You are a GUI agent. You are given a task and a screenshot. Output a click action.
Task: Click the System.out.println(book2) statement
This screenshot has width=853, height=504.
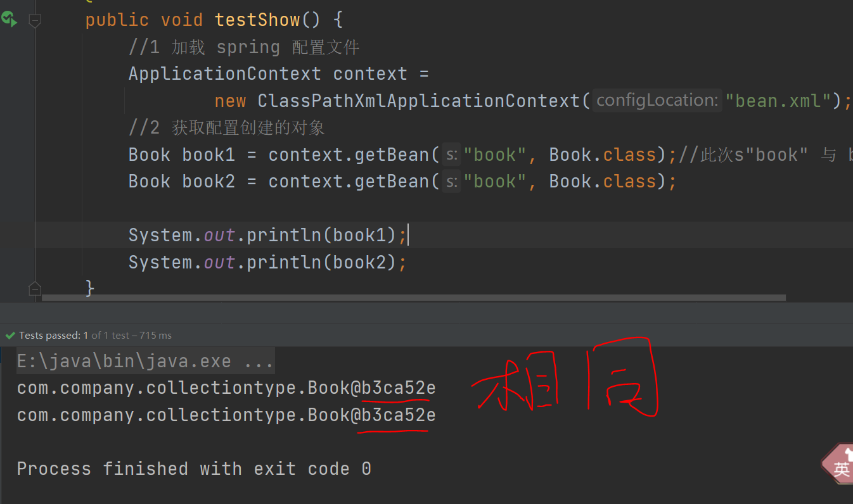pyautogui.click(x=267, y=262)
